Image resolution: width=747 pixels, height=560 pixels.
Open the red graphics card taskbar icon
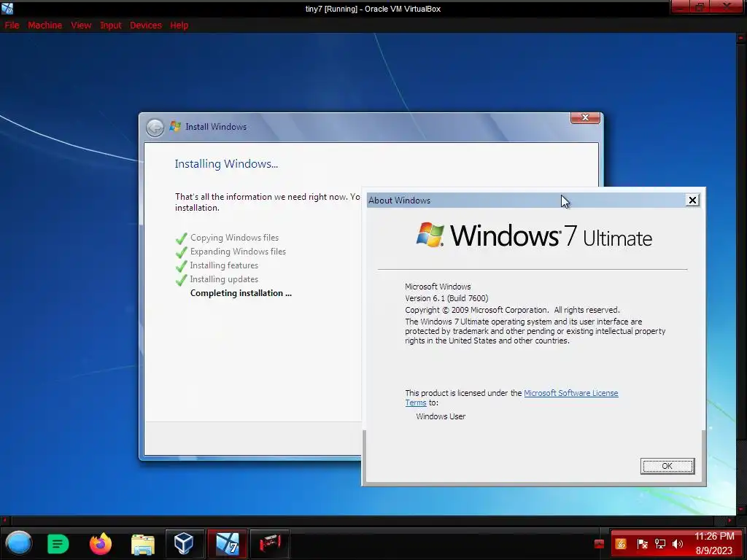270,544
